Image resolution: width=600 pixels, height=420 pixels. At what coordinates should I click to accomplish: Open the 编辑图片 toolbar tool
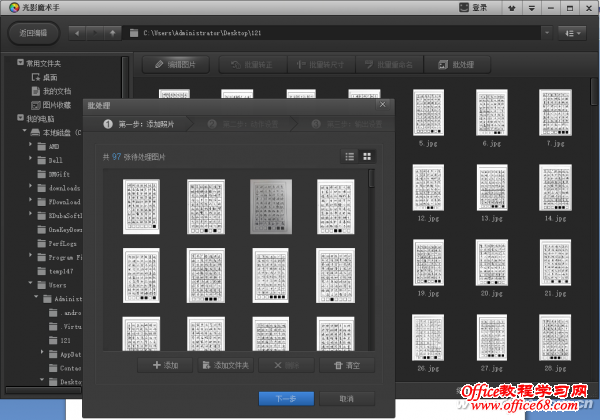click(x=182, y=64)
